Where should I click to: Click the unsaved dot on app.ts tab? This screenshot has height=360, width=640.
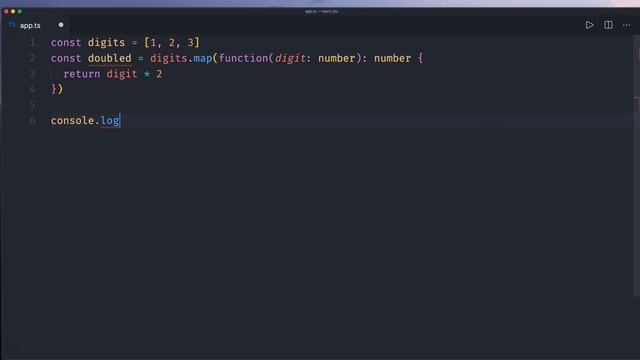61,25
